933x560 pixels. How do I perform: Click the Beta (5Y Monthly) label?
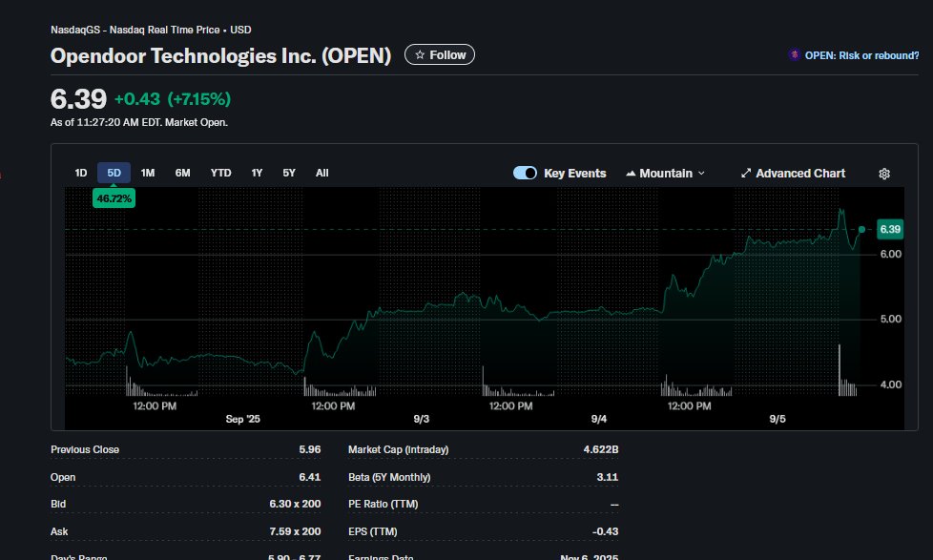coord(389,477)
